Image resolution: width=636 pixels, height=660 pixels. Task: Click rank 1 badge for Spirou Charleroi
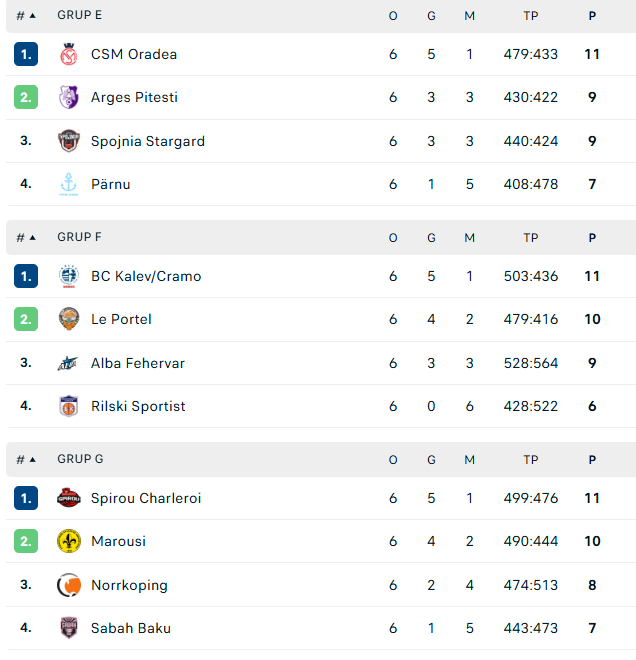tap(26, 498)
